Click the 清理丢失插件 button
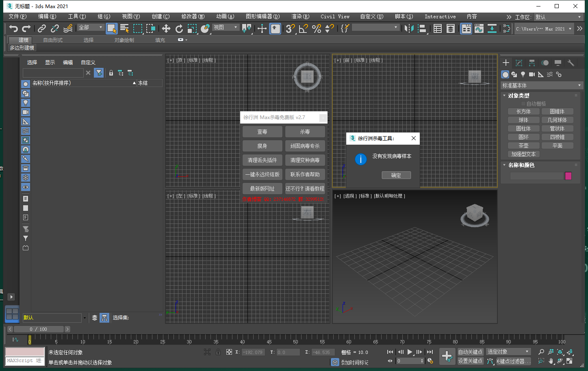The height and width of the screenshot is (371, 588). pyautogui.click(x=262, y=160)
